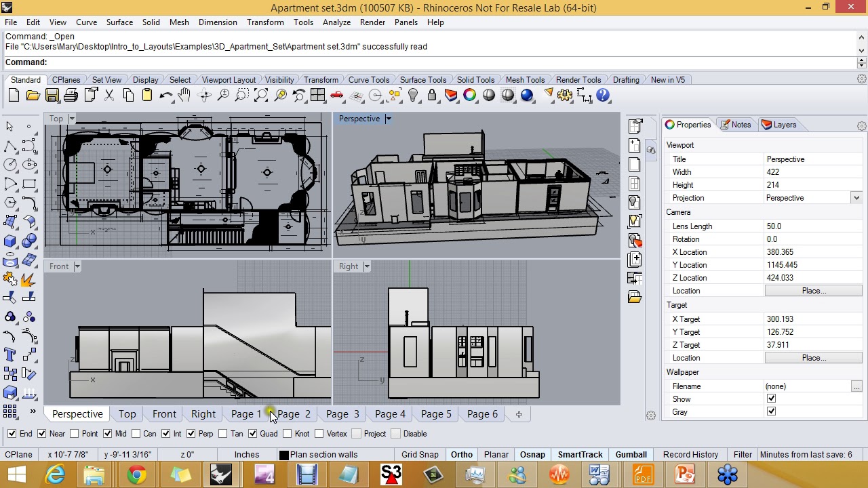Toggle Gumball in status bar

click(x=631, y=455)
